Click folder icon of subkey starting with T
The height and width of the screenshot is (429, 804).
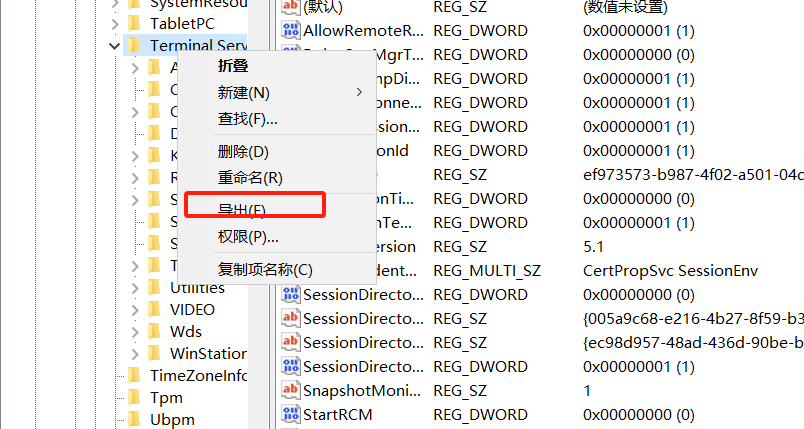(154, 265)
